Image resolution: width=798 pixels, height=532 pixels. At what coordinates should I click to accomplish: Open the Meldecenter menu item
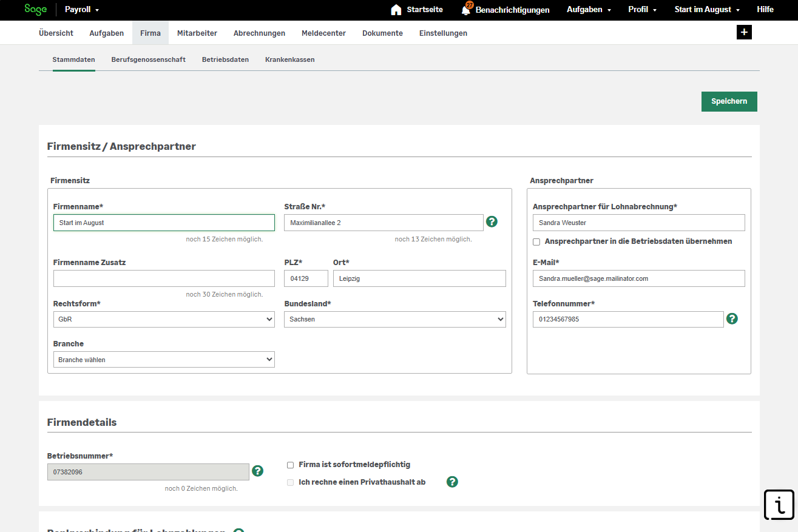tap(323, 33)
